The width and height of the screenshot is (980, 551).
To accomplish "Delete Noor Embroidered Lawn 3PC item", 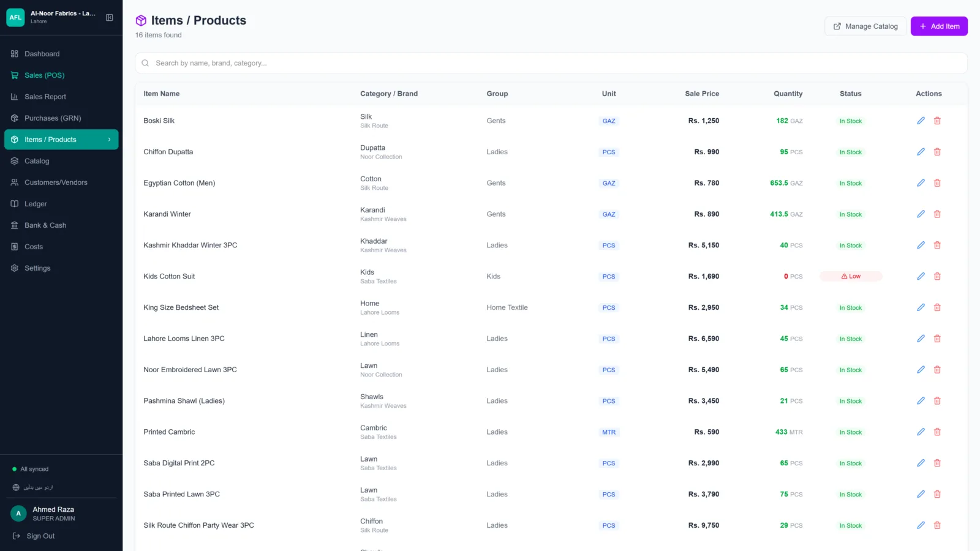I will (x=937, y=370).
